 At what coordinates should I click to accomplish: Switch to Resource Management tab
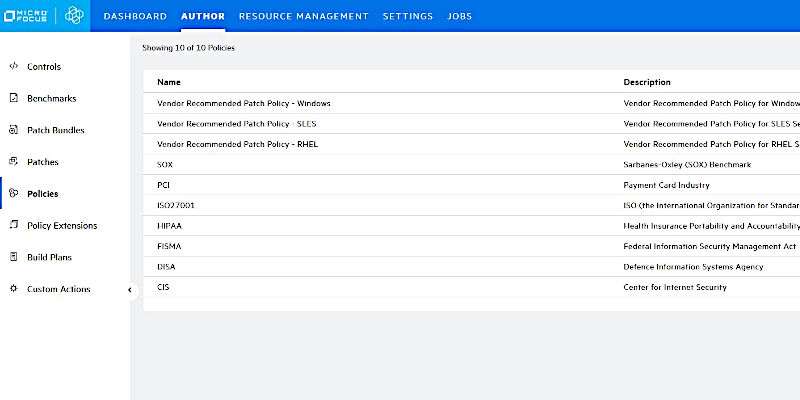tap(304, 16)
